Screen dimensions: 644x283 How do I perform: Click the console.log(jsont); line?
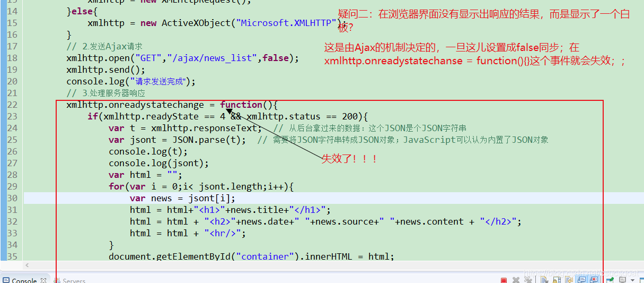158,163
